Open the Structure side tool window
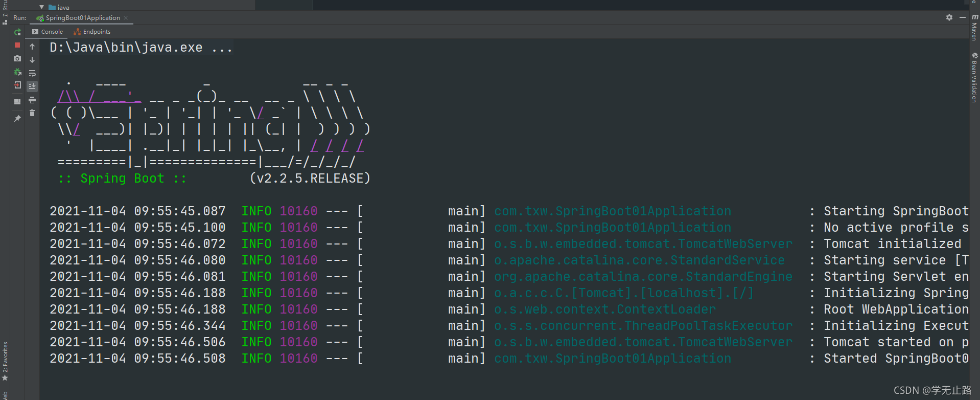 (x=5, y=12)
